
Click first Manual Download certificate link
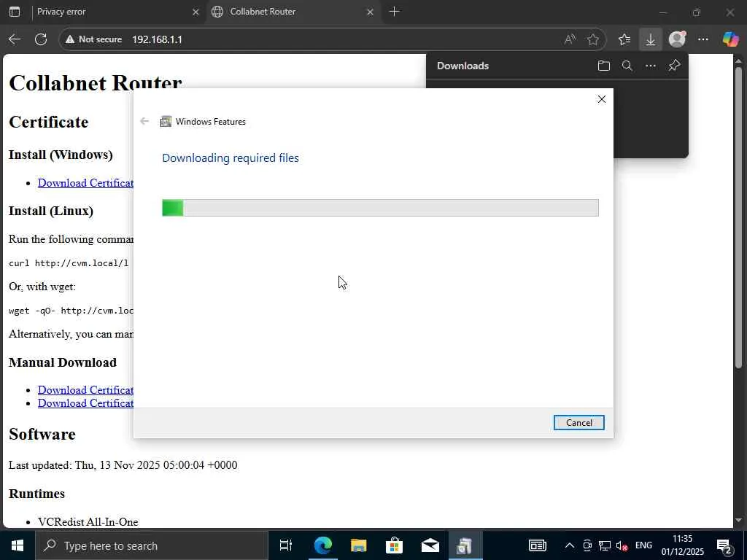click(x=86, y=390)
